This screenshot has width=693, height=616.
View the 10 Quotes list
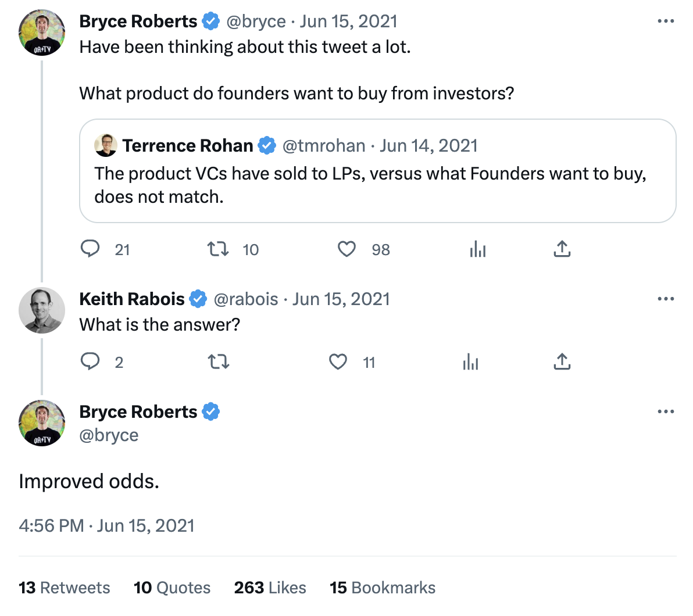(172, 588)
